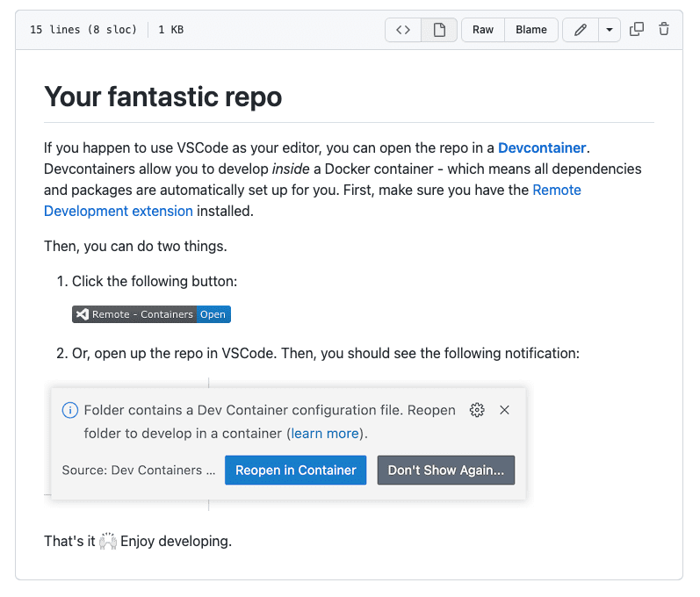
Task: Open notification settings gear icon
Action: pyautogui.click(x=477, y=410)
